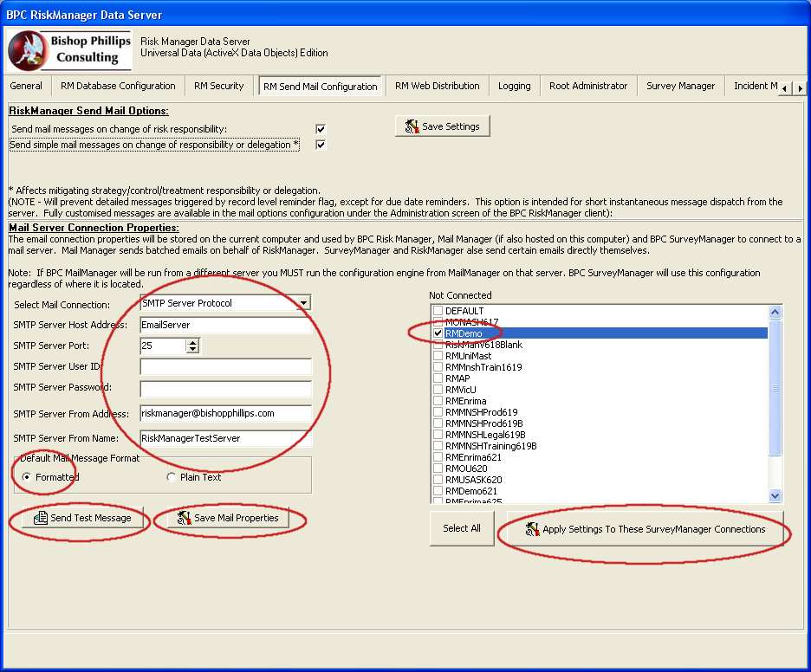Image resolution: width=811 pixels, height=672 pixels.
Task: Click the SMTP Server Host Address field
Action: tap(225, 326)
